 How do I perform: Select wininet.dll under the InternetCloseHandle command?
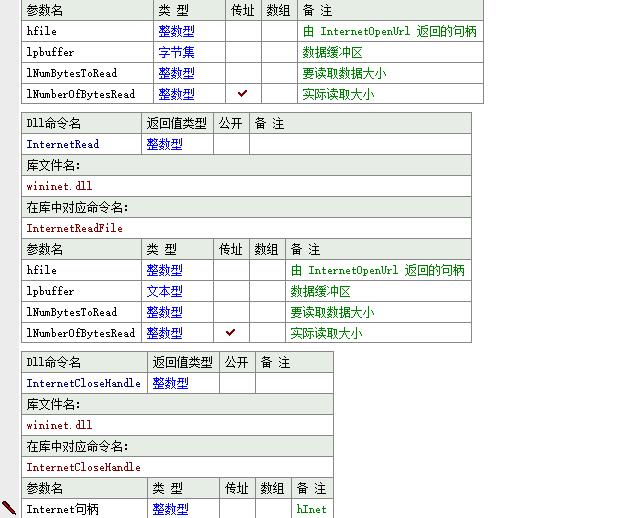(59, 425)
